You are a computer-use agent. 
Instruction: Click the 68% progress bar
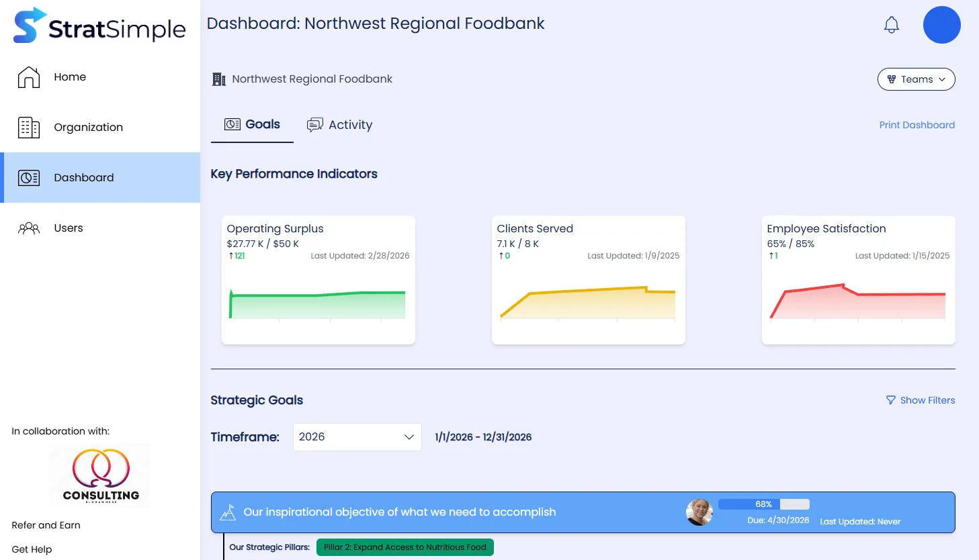pyautogui.click(x=764, y=504)
